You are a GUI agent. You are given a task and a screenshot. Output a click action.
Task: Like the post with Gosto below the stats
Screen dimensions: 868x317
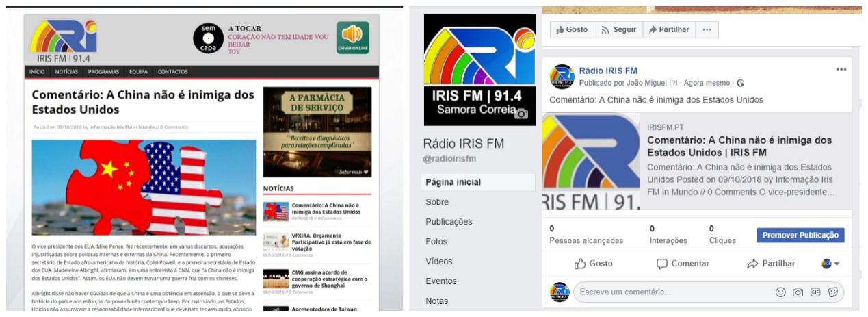(592, 263)
